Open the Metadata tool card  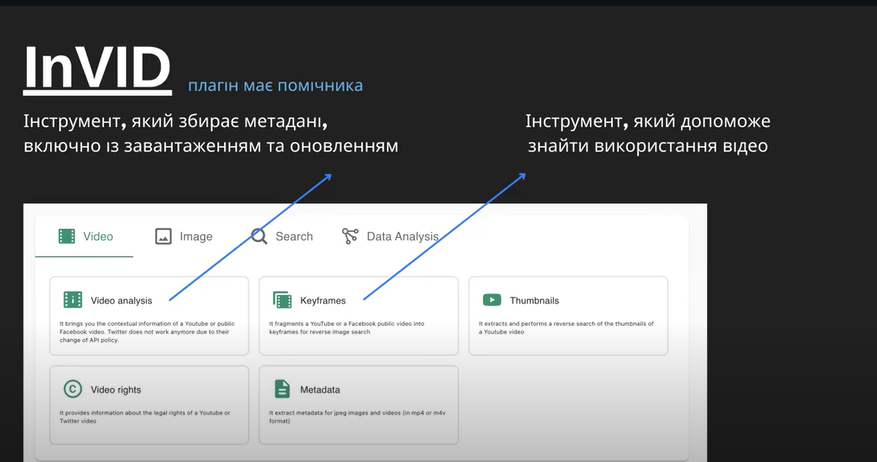click(x=359, y=405)
